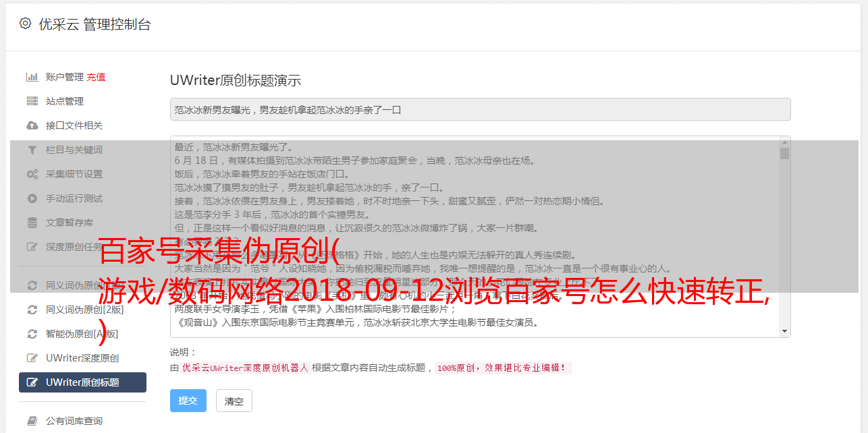The width and height of the screenshot is (868, 433).
Task: Click the 清空 button
Action: [x=234, y=401]
